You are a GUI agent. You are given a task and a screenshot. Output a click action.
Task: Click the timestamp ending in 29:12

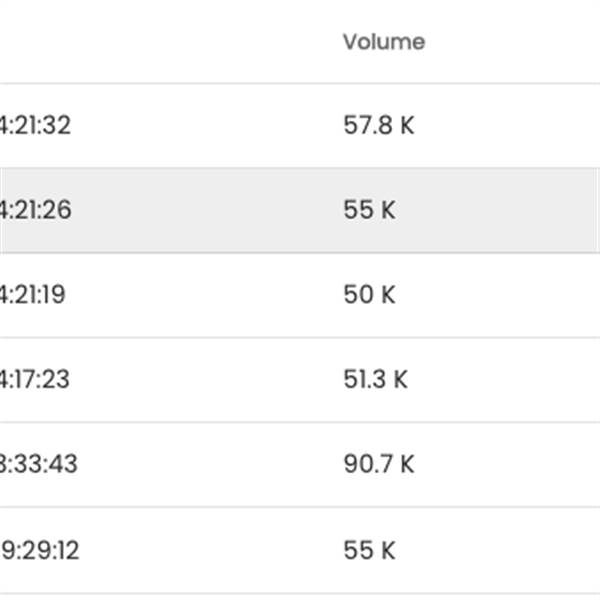(x=41, y=550)
